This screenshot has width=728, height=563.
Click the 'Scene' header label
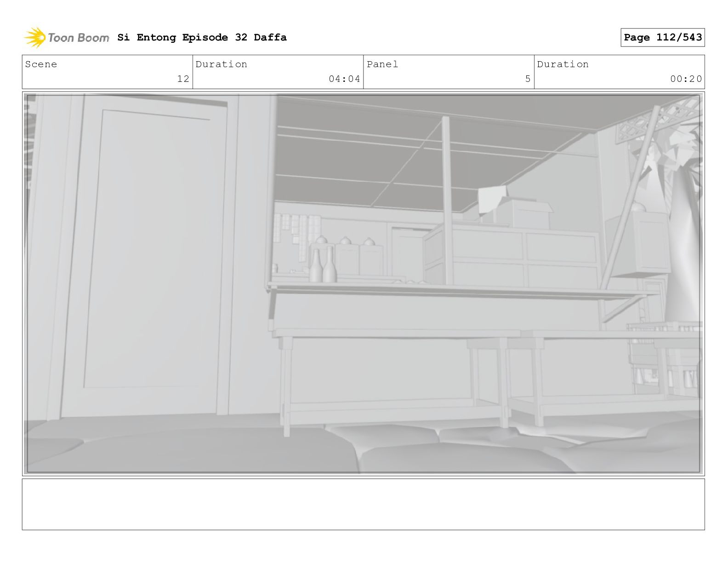(41, 64)
